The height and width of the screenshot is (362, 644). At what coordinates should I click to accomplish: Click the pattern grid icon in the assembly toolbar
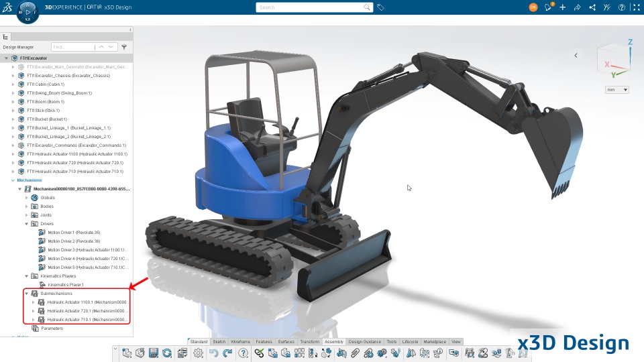pyautogui.click(x=299, y=353)
